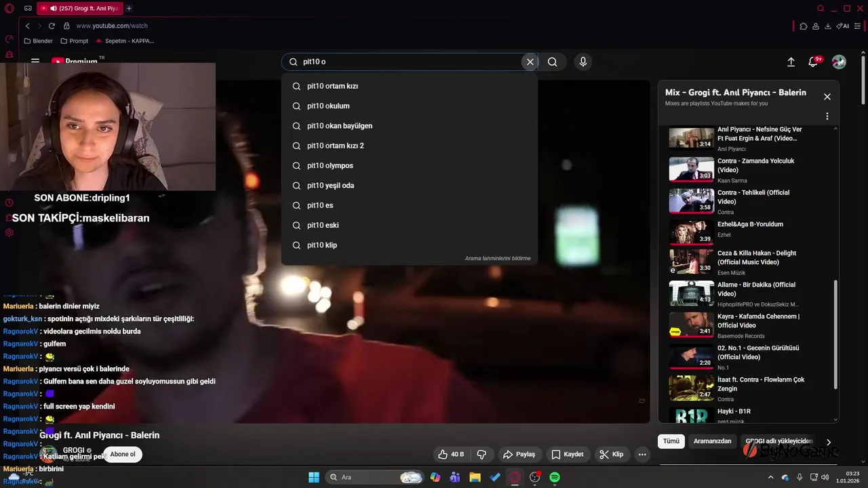Click the Klip clip button
The width and height of the screenshot is (868, 488).
point(612,454)
